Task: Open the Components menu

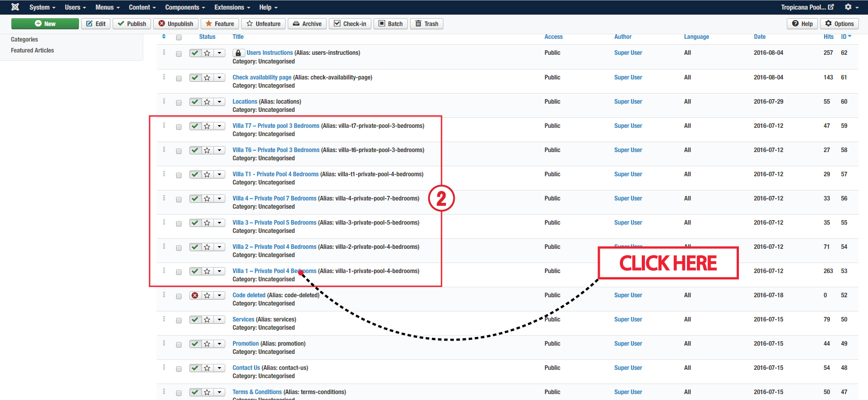Action: [x=185, y=7]
